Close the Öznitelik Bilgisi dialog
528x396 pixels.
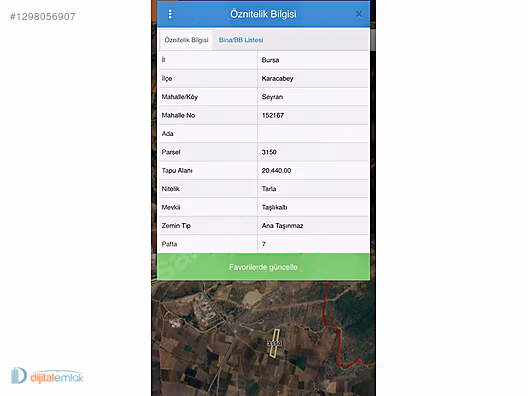(x=359, y=14)
